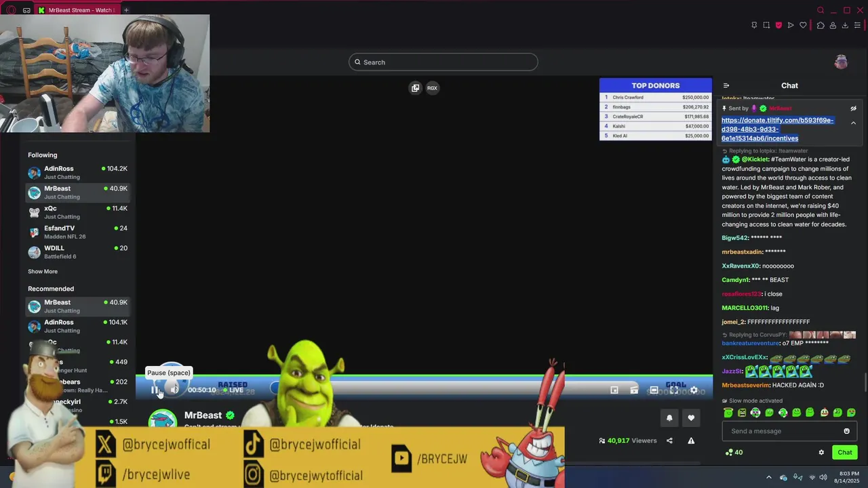Viewport: 868px width, 488px height.
Task: Open browser easy setup menu
Action: point(857,25)
